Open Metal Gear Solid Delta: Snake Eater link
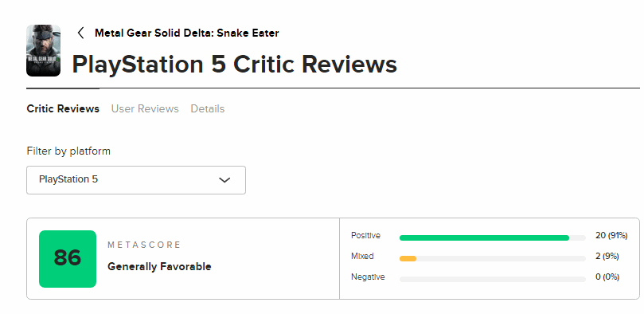 [x=187, y=33]
